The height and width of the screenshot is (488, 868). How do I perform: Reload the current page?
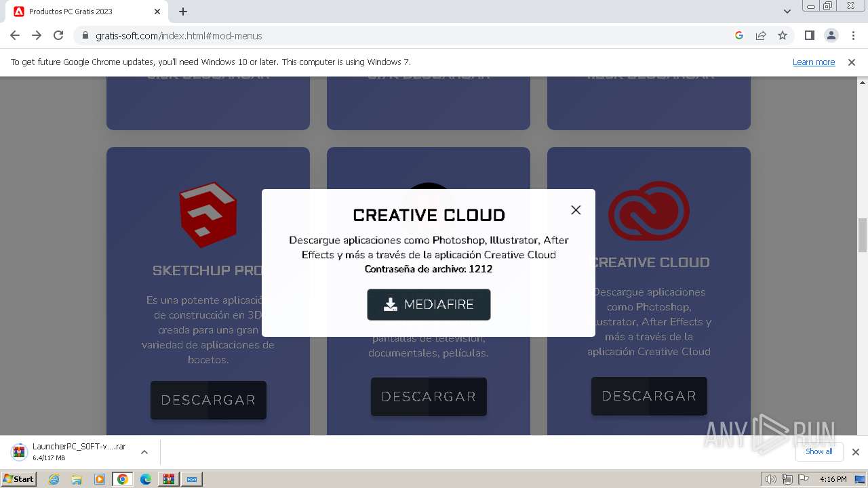click(58, 35)
